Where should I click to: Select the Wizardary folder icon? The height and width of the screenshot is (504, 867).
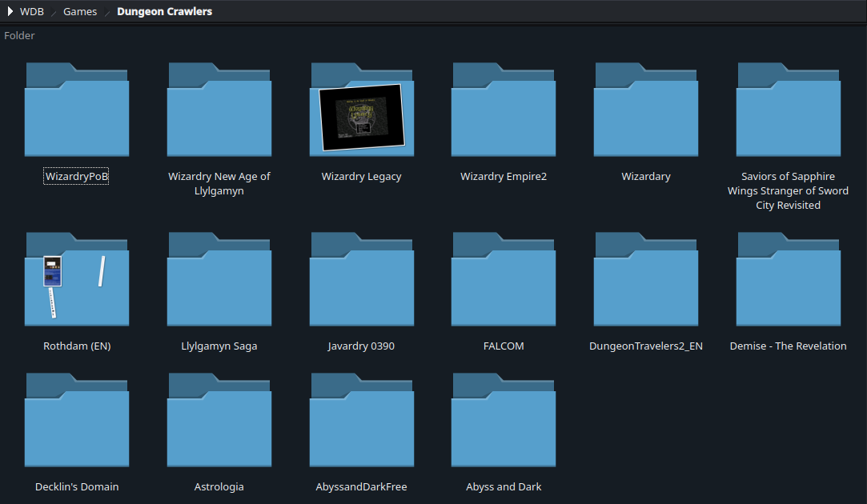coord(646,110)
